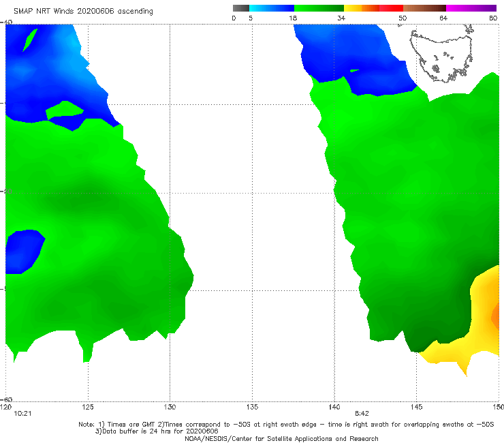The width and height of the screenshot is (504, 443).
Task: Click the "NOAA/NESDIS/Center for Satellite Applications and Research" credit
Action: click(x=281, y=438)
